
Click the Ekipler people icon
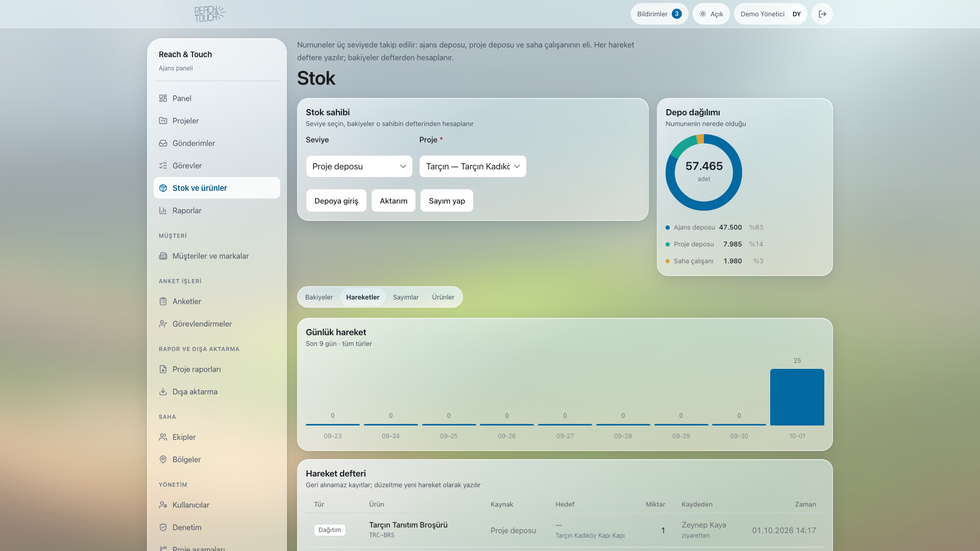163,437
